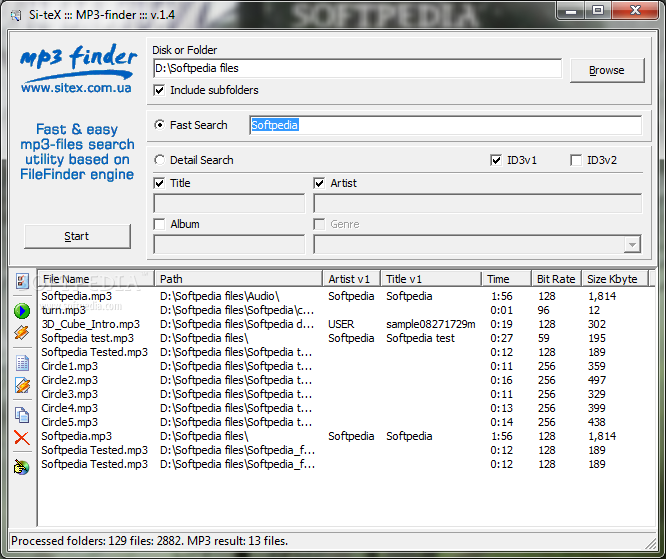This screenshot has width=666, height=559.
Task: Toggle the Artist checkbox
Action: [x=319, y=183]
